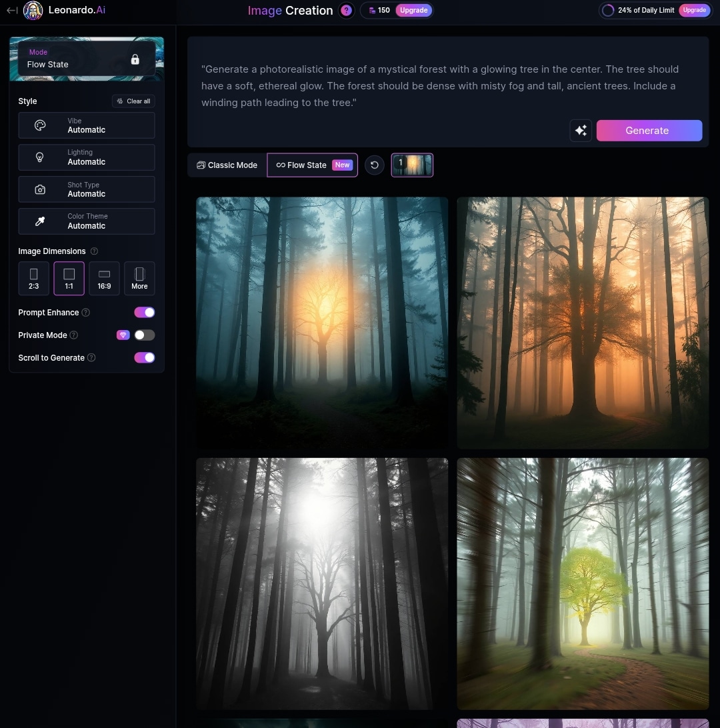Click the lock icon on Flow State mode
Screen dimensions: 720x728
[135, 59]
